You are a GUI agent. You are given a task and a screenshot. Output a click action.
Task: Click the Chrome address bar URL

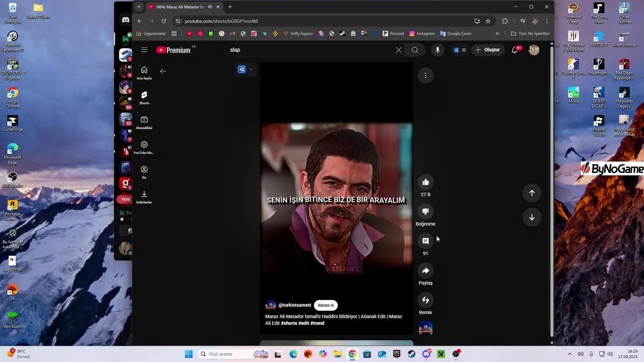pyautogui.click(x=221, y=21)
